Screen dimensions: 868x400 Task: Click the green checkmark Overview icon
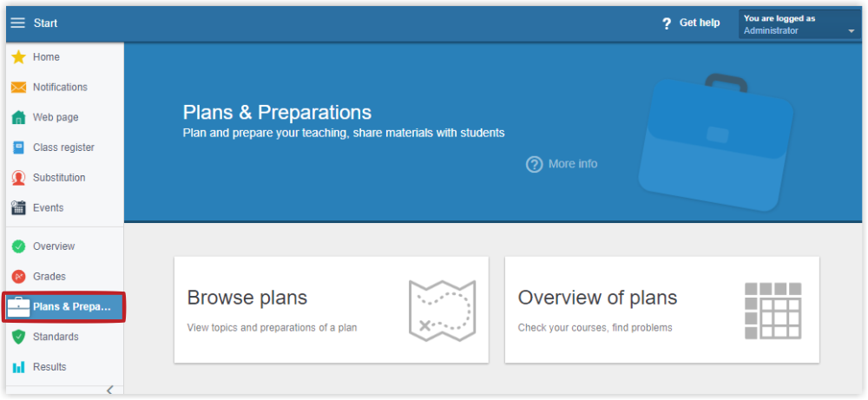[19, 246]
